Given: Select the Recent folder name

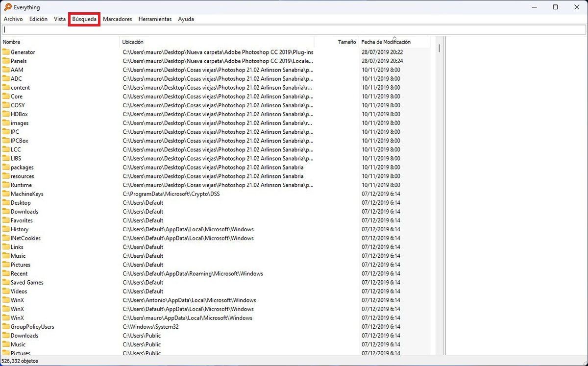Looking at the screenshot, I should tap(19, 273).
